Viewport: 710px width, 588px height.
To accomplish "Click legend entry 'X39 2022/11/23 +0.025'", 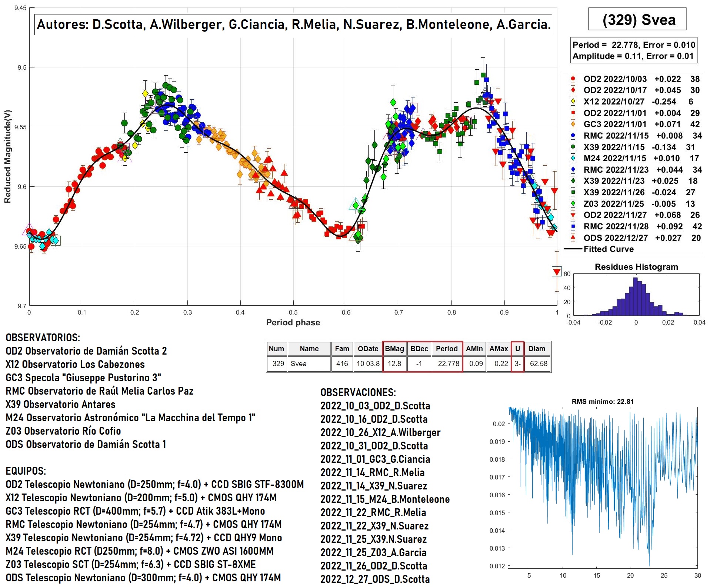I will pyautogui.click(x=634, y=181).
